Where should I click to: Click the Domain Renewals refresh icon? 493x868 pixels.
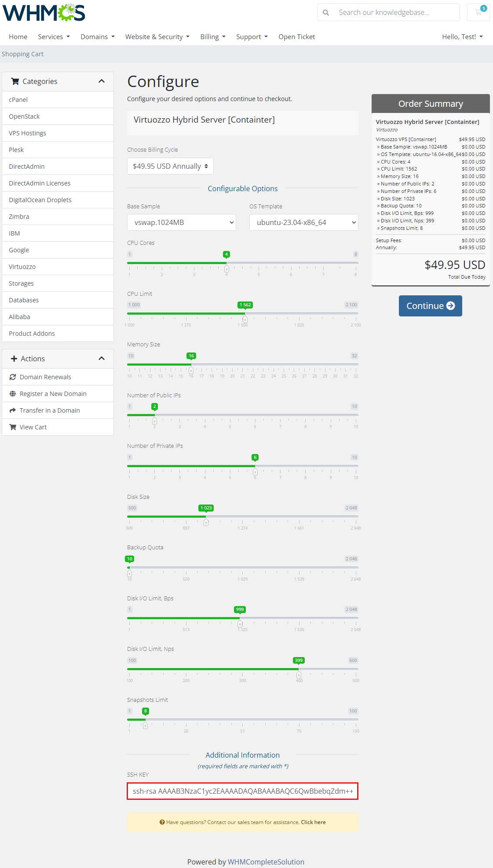click(13, 377)
